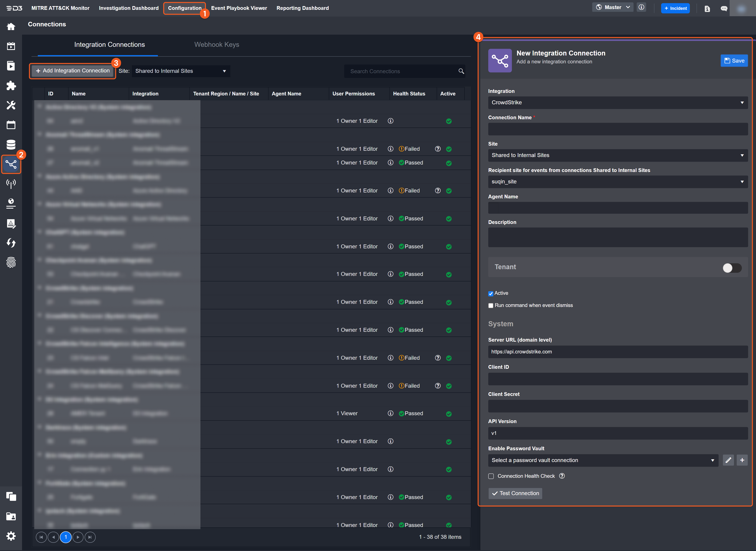Image resolution: width=756 pixels, height=551 pixels.
Task: Click the Test Connection button
Action: click(515, 493)
